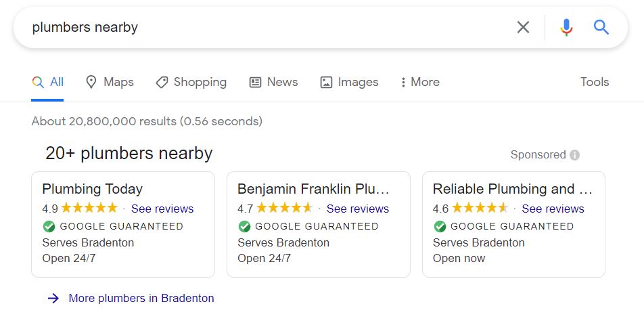
Task: Click Google Guaranteed badge on Benjamin Franklin card
Action: (x=308, y=226)
